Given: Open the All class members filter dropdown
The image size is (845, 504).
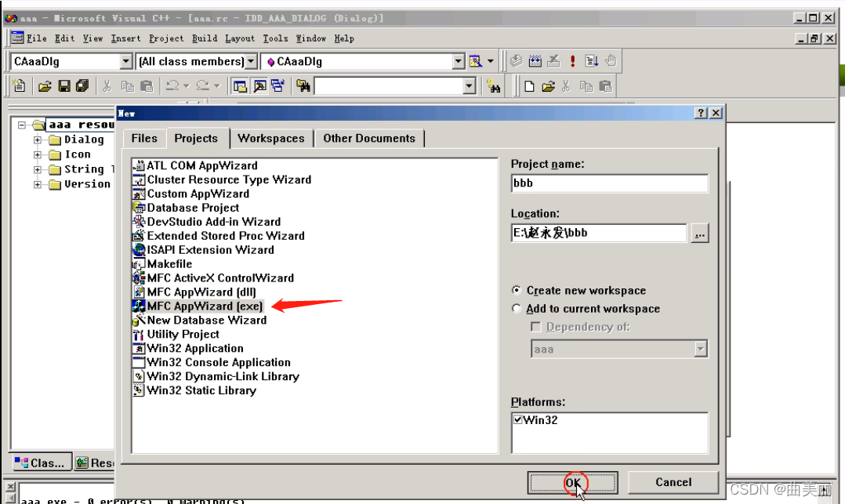Looking at the screenshot, I should (251, 61).
